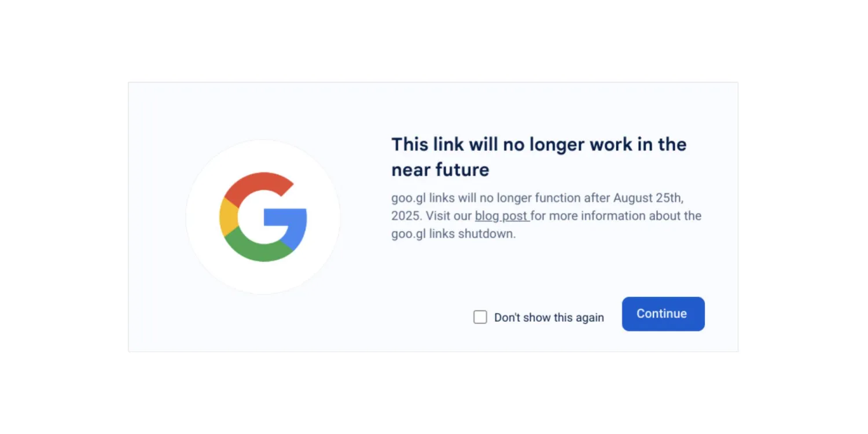Click the warning heading about the link expiring
Viewport: 868px width, 434px height.
pyautogui.click(x=538, y=156)
